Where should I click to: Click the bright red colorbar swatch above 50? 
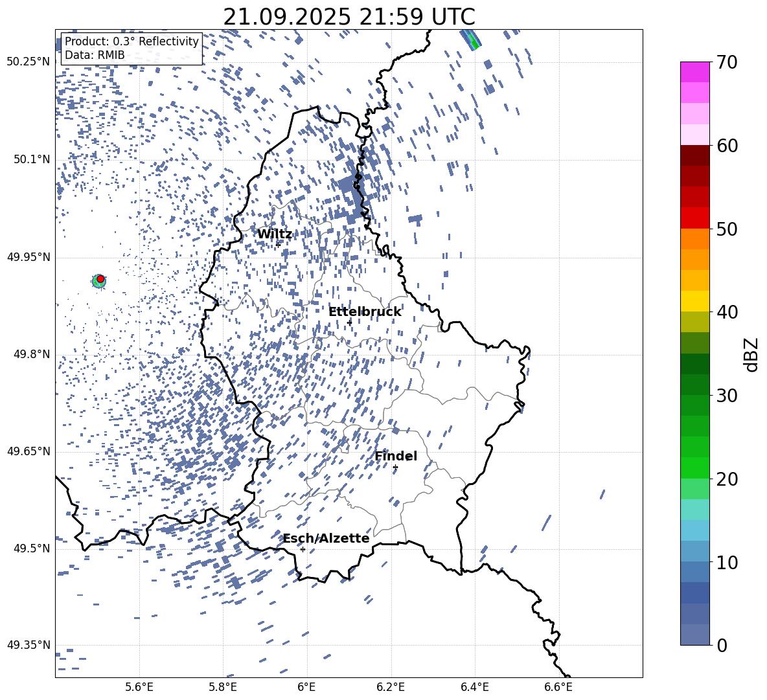pyautogui.click(x=695, y=218)
